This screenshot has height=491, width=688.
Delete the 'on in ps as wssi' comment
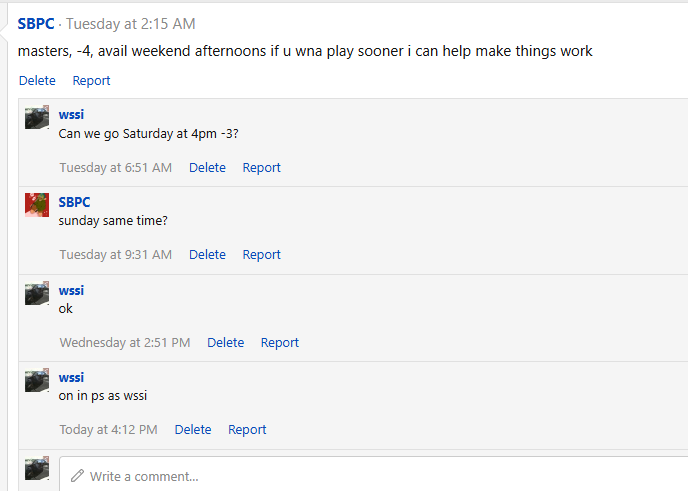193,429
